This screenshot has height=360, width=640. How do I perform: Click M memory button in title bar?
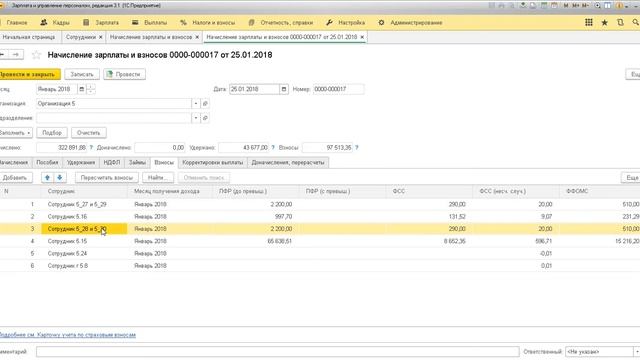click(566, 6)
